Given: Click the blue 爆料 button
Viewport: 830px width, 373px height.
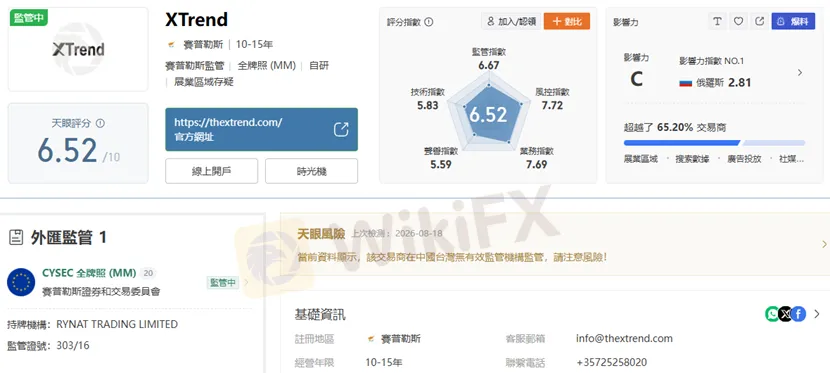Looking at the screenshot, I should pyautogui.click(x=793, y=21).
